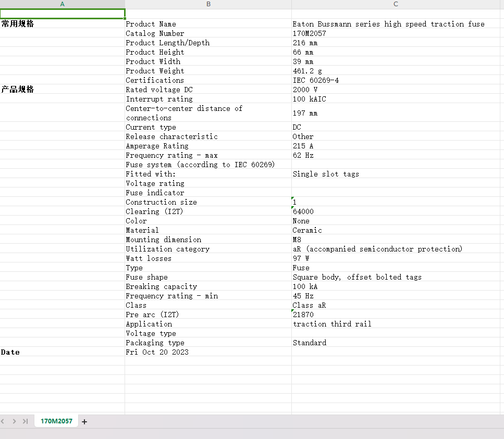This screenshot has width=504, height=439.
Task: Select Fuse system IEC 60269 cell
Action: coord(208,165)
